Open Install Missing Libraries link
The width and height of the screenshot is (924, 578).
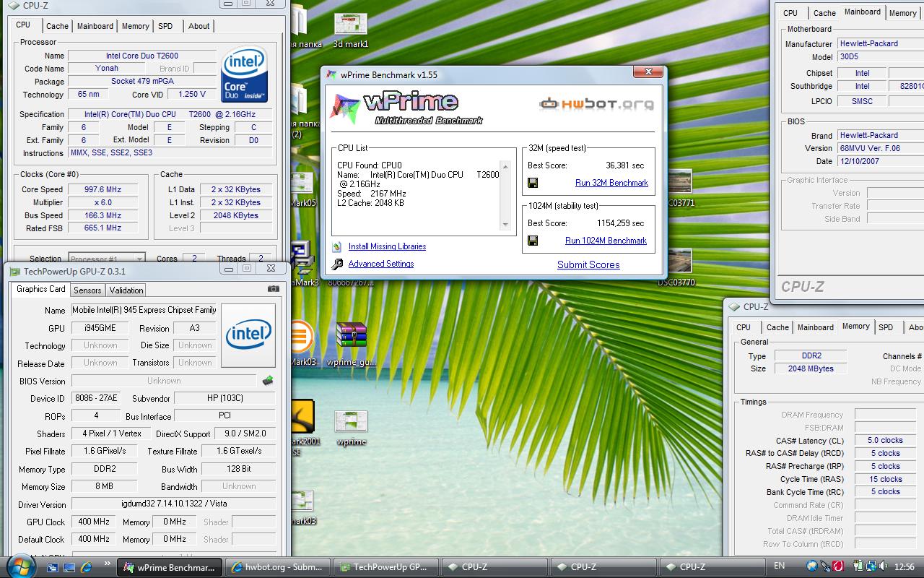[387, 246]
